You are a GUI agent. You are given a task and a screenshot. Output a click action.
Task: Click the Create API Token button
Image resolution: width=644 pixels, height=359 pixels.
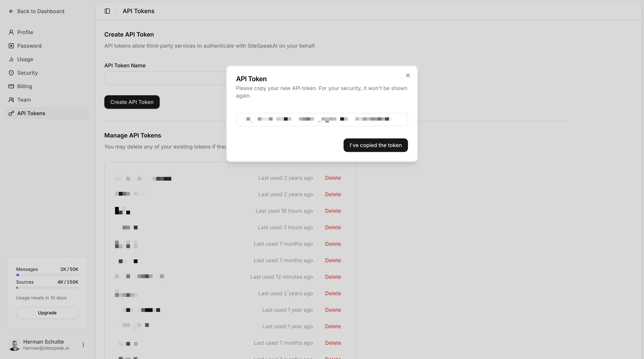[x=132, y=102]
